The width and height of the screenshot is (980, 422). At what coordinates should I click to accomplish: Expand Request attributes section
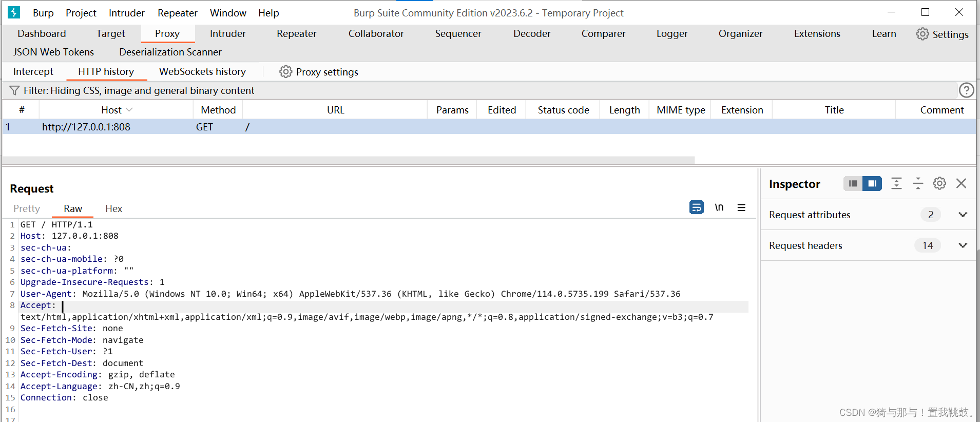pyautogui.click(x=963, y=215)
